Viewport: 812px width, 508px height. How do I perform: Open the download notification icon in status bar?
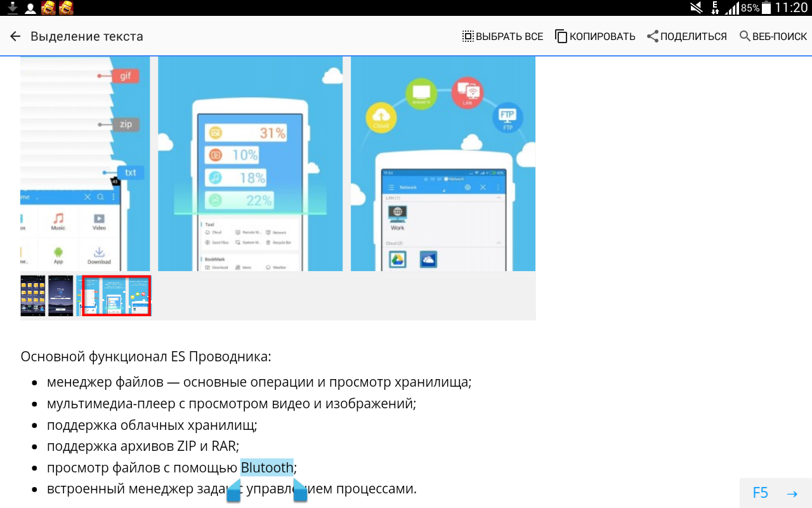coord(13,8)
